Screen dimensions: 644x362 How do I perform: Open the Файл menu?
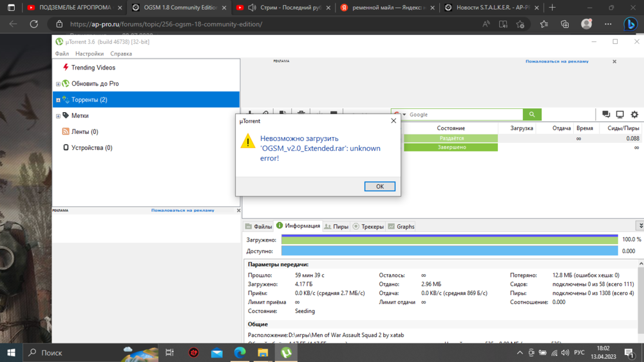(x=62, y=54)
